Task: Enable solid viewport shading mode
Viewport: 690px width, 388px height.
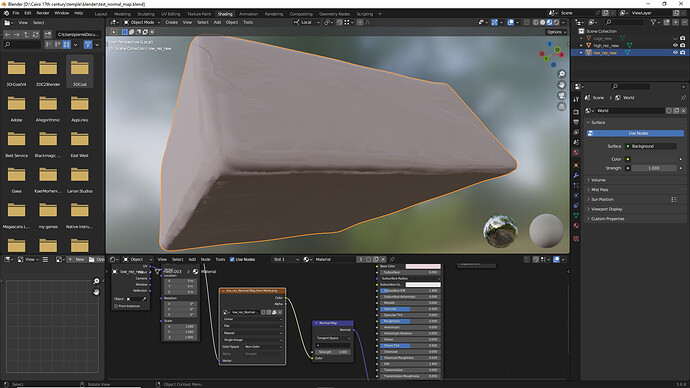Action: pyautogui.click(x=543, y=22)
